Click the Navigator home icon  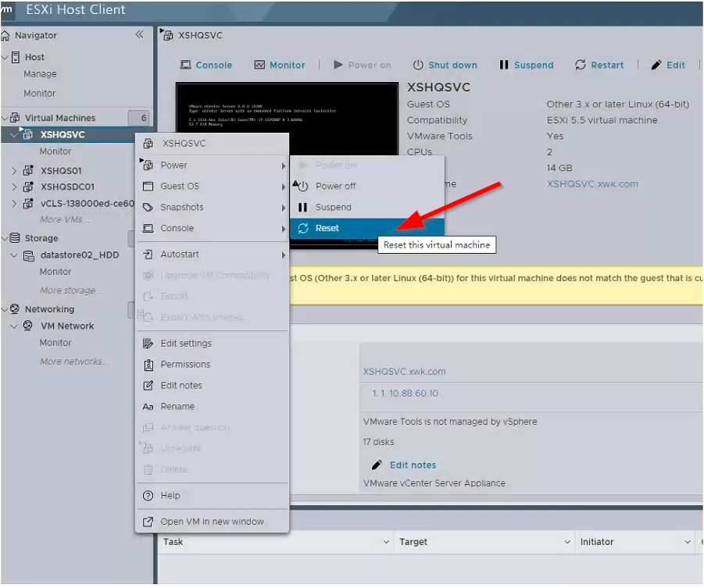[x=5, y=35]
